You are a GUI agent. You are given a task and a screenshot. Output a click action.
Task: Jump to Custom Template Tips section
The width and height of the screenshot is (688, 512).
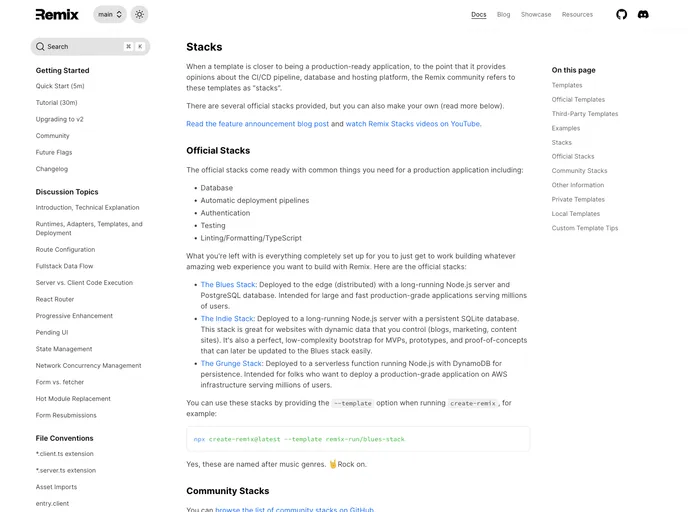coord(585,228)
